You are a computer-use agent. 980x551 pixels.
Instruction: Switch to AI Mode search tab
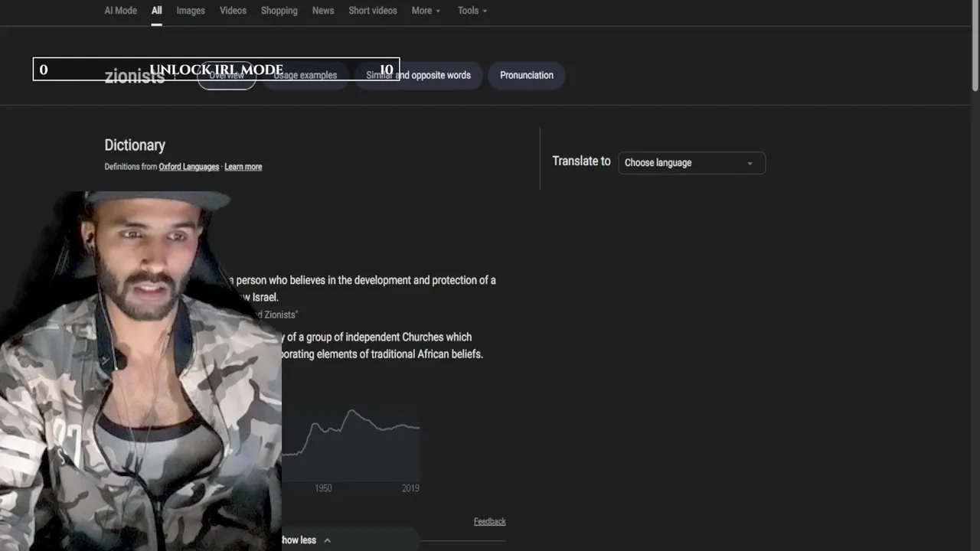[x=120, y=11]
